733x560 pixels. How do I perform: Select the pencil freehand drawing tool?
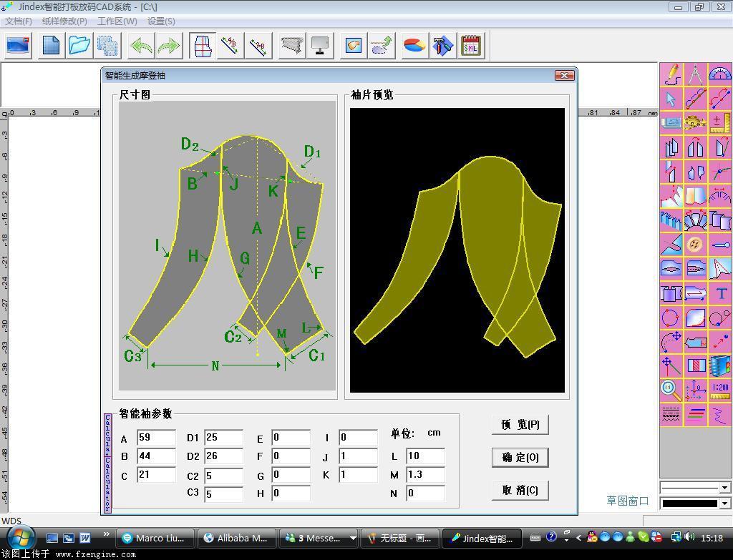pos(671,74)
